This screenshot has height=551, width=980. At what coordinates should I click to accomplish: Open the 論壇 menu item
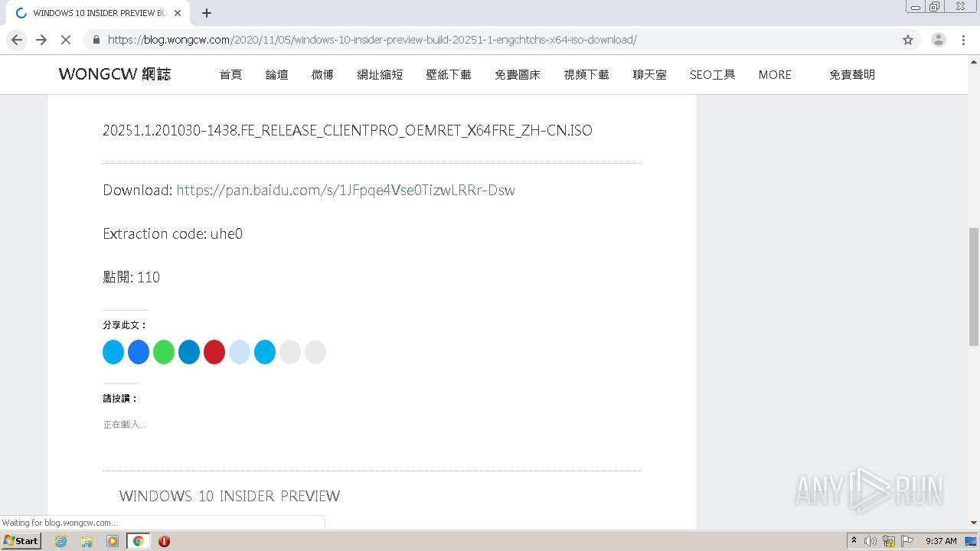[276, 74]
